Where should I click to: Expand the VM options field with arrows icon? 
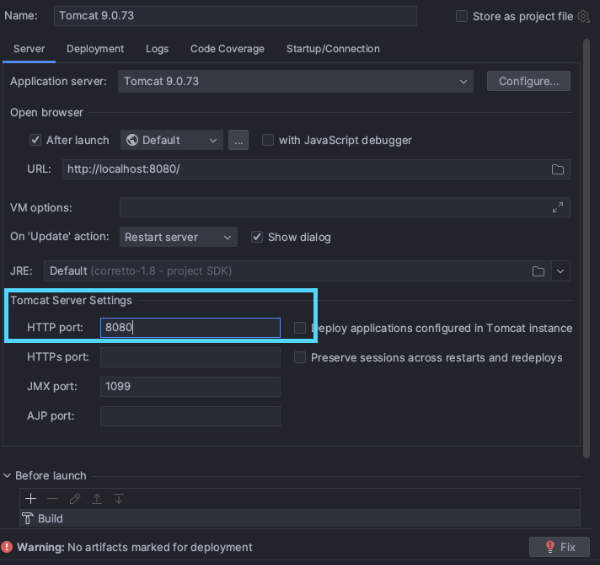(558, 207)
